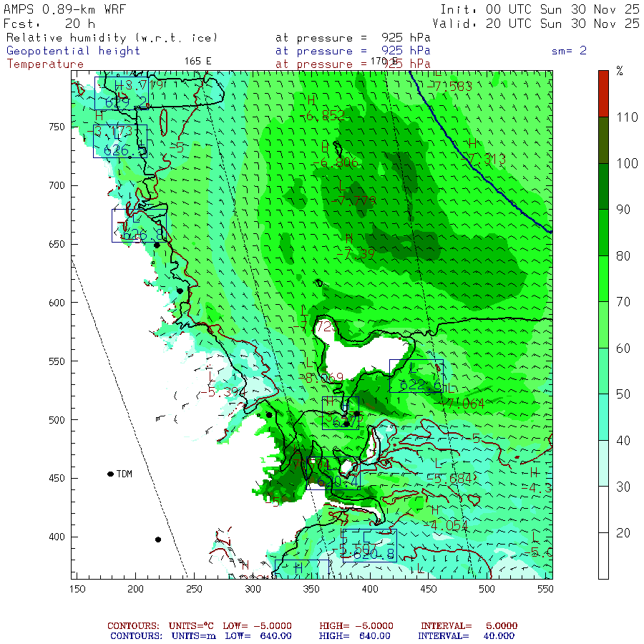Click the "-5.394" temperature low value
This screenshot has height=644, width=644.
coord(223,392)
